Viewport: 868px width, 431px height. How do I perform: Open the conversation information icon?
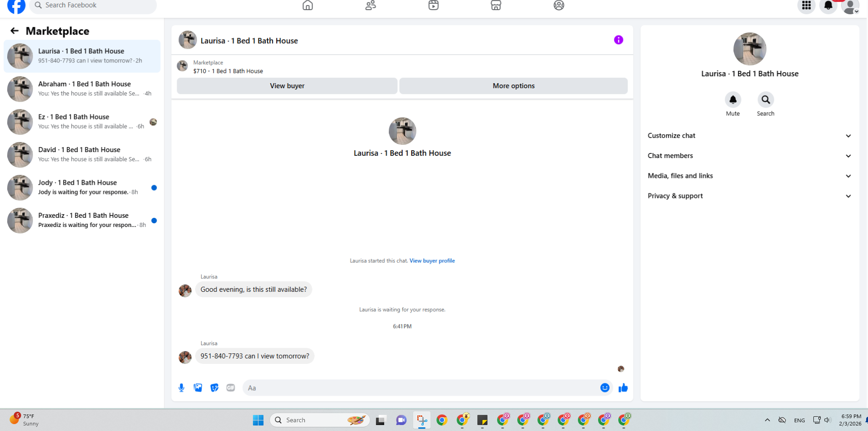pyautogui.click(x=618, y=40)
